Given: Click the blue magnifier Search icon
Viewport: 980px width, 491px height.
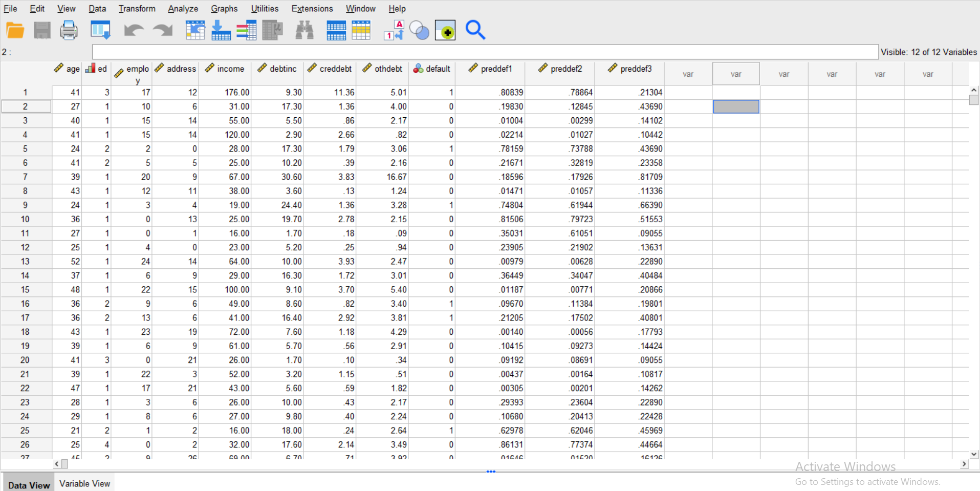Looking at the screenshot, I should [475, 30].
